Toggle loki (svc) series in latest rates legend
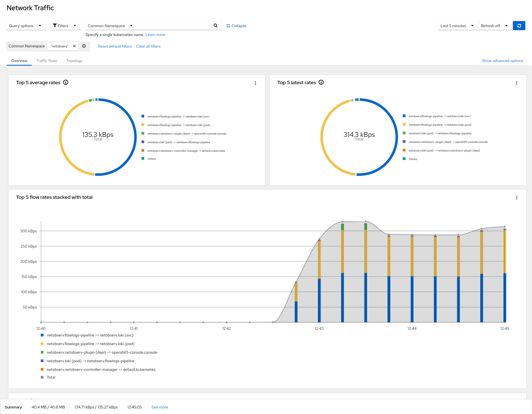The image size is (532, 414). pos(439,116)
